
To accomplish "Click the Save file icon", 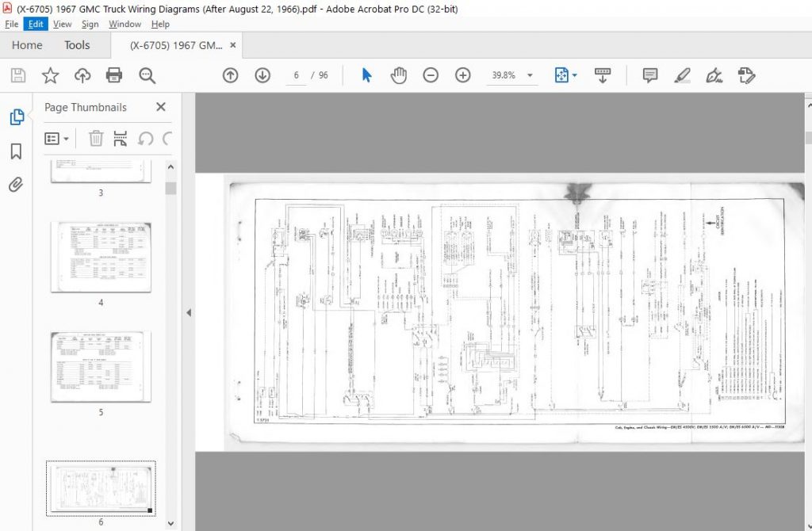I will [x=18, y=75].
